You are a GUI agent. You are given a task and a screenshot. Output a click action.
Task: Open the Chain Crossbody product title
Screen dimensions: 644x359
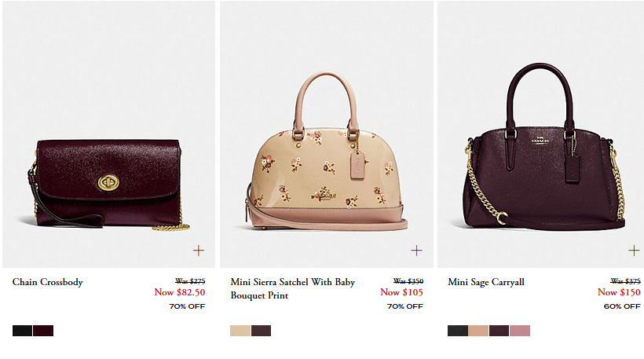pos(48,282)
